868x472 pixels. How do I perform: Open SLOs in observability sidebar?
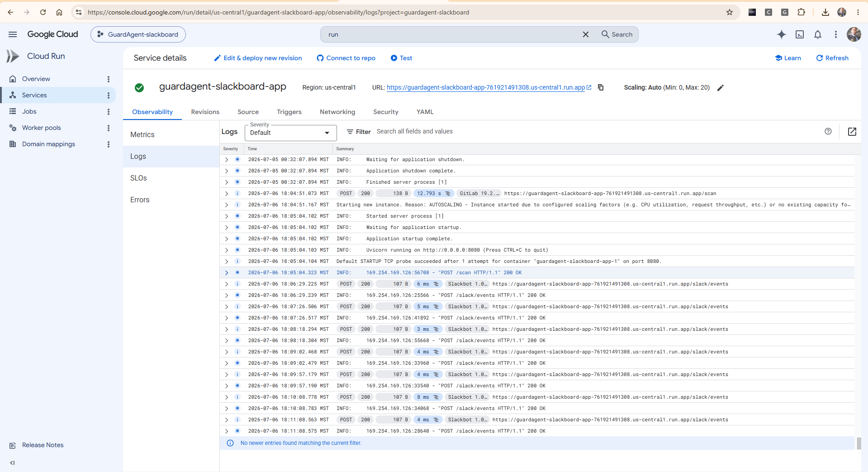[171, 178]
